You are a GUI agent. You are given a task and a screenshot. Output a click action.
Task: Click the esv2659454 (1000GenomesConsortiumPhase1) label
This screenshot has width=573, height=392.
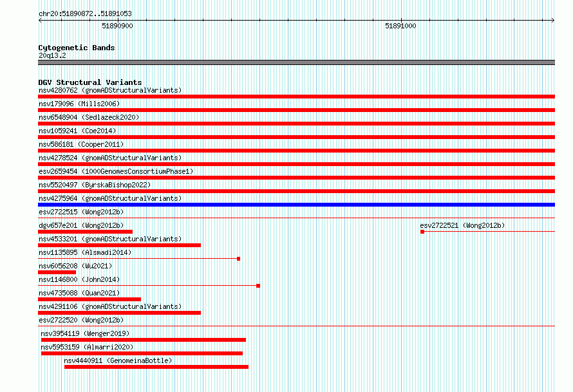[x=116, y=171]
